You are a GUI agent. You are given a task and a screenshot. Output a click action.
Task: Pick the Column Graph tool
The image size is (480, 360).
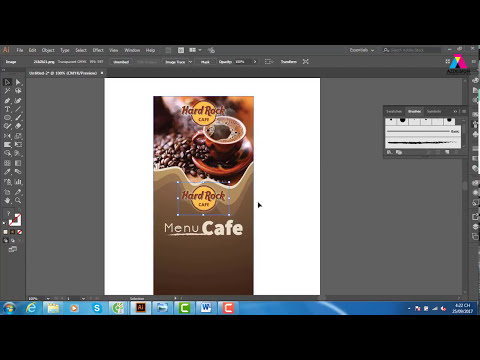(18, 182)
